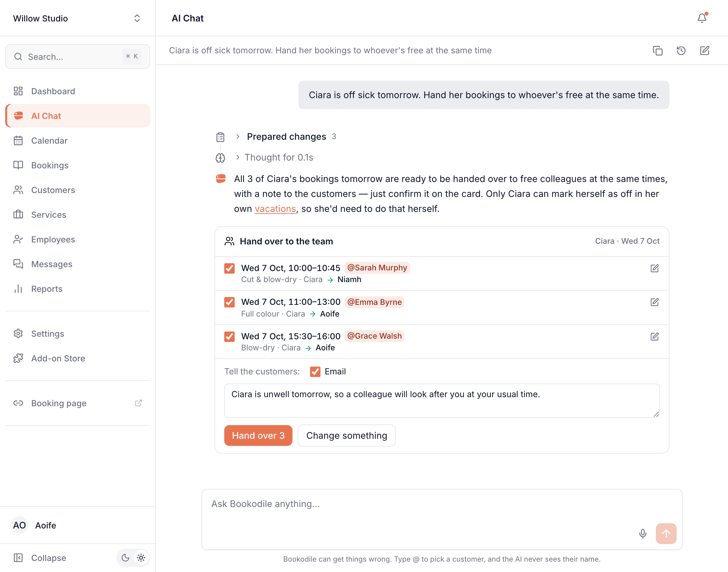Start a new chat with compose icon
The image size is (728, 572).
[705, 51]
